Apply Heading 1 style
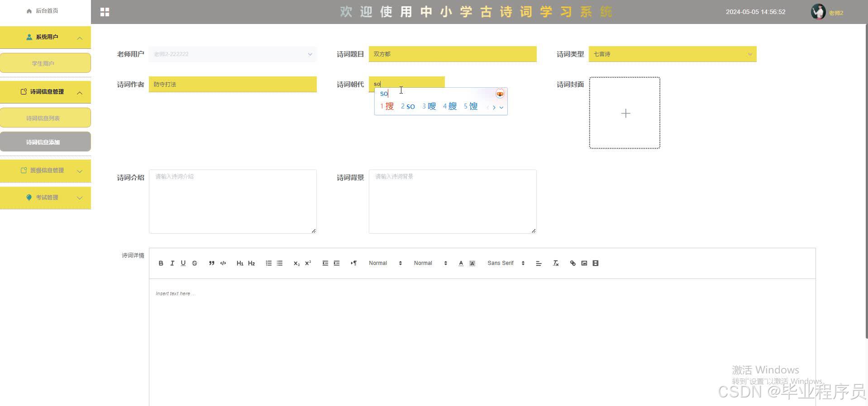 [240, 263]
